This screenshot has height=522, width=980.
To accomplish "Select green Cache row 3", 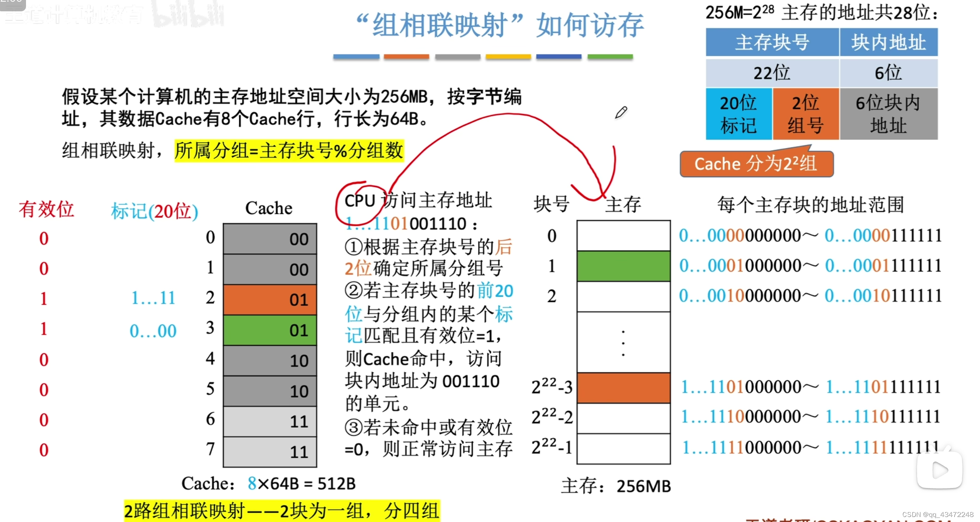I will tap(270, 330).
